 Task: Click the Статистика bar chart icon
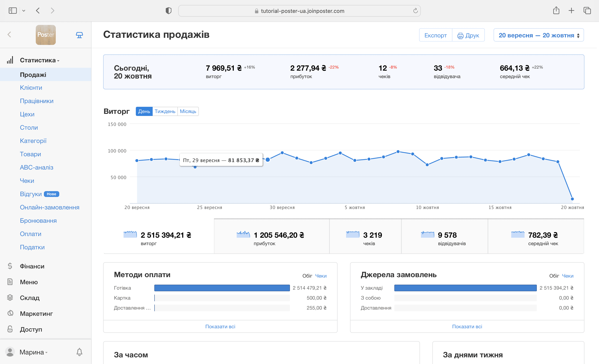(10, 60)
